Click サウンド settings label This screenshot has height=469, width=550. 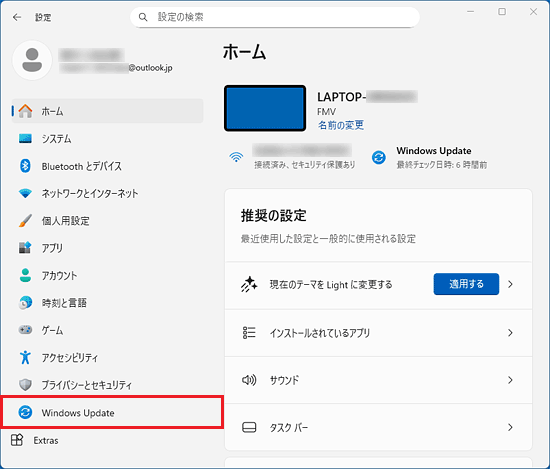click(x=284, y=380)
